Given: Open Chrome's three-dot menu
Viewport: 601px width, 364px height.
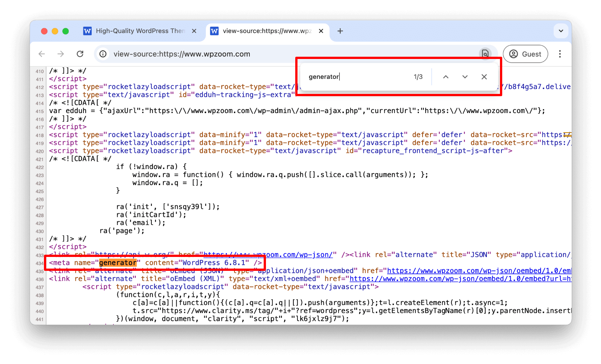Looking at the screenshot, I should point(560,54).
